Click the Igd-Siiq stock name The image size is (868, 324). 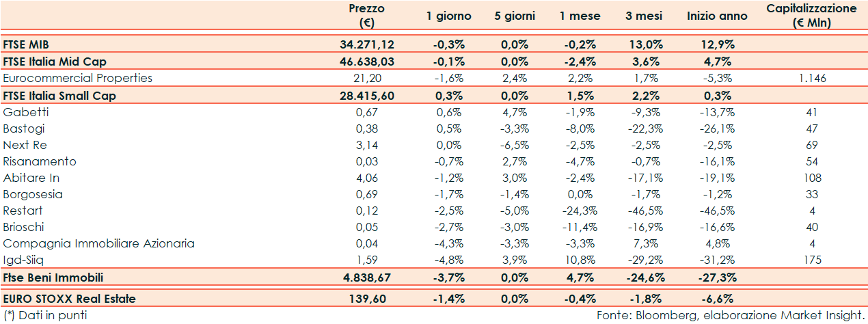23,260
